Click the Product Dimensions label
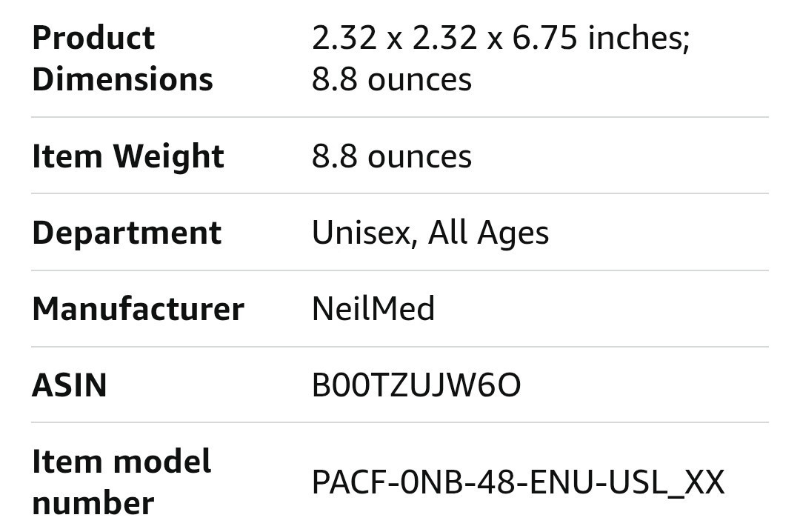The image size is (800, 532). (x=122, y=59)
